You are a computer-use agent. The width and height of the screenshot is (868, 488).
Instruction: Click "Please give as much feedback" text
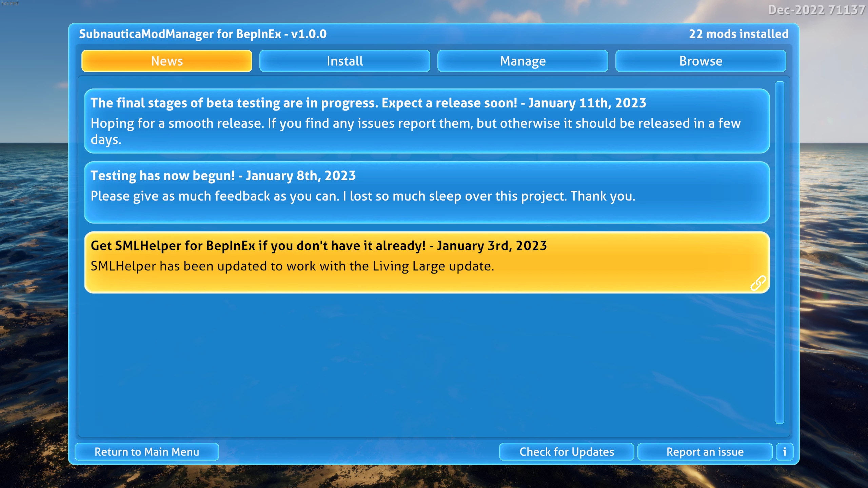click(x=363, y=196)
